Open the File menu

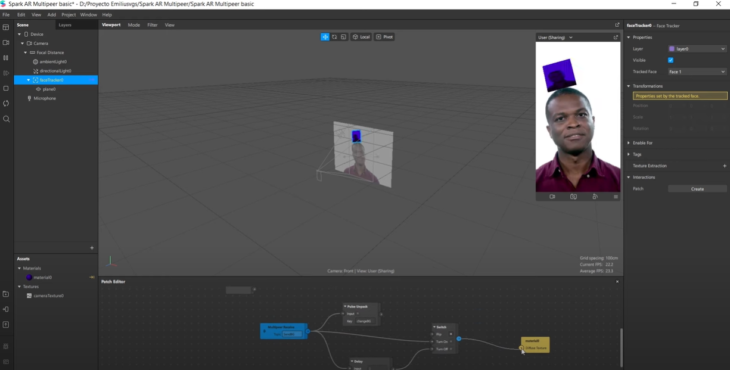[6, 15]
